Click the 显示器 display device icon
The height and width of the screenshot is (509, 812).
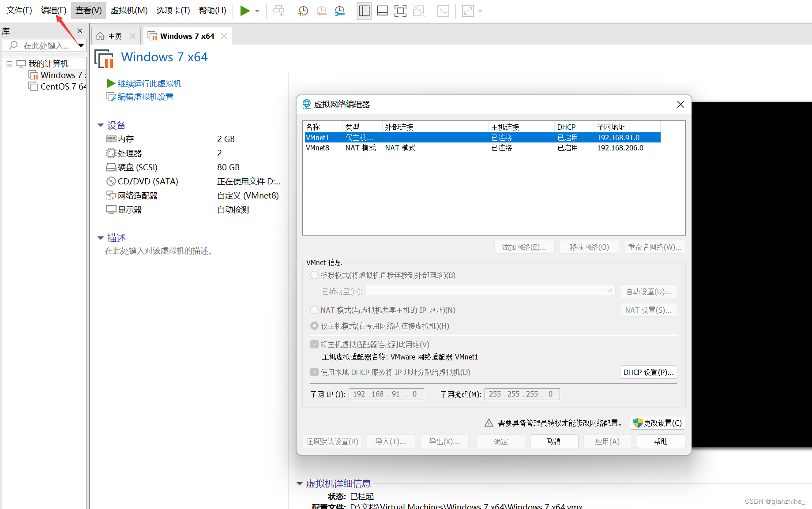coord(111,210)
